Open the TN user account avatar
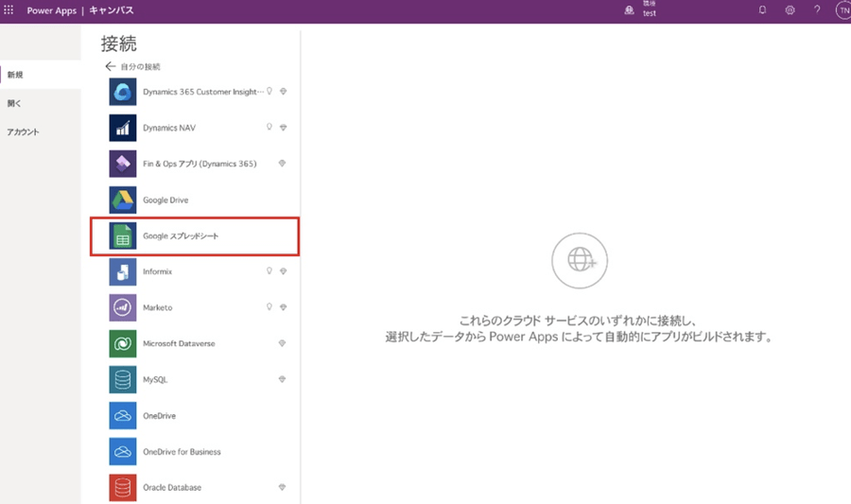The height and width of the screenshot is (504, 851). click(x=842, y=10)
